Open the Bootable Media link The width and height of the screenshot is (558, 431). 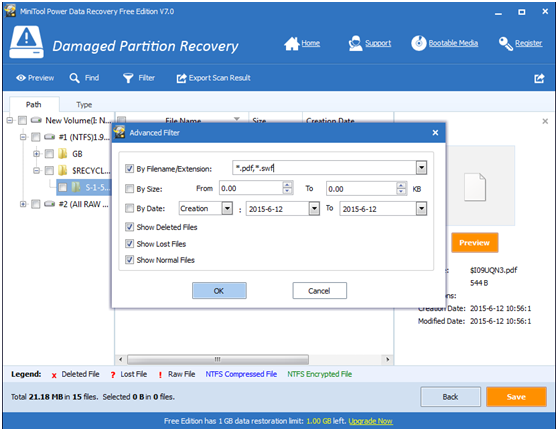tap(453, 43)
